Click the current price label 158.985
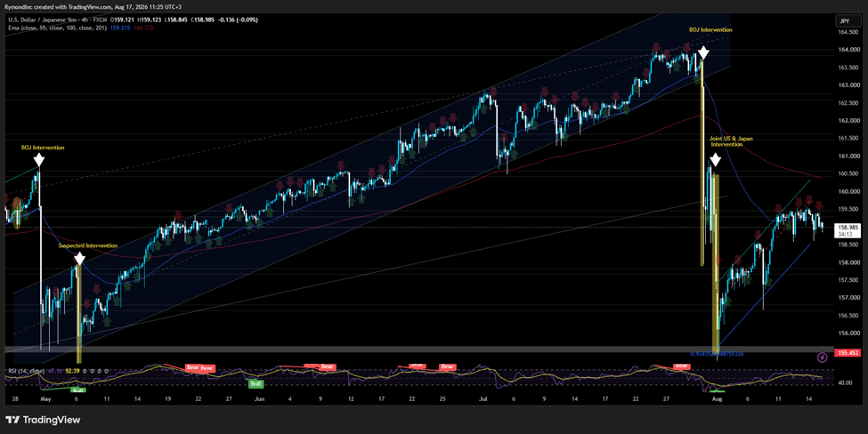The width and height of the screenshot is (868, 434). pyautogui.click(x=848, y=228)
